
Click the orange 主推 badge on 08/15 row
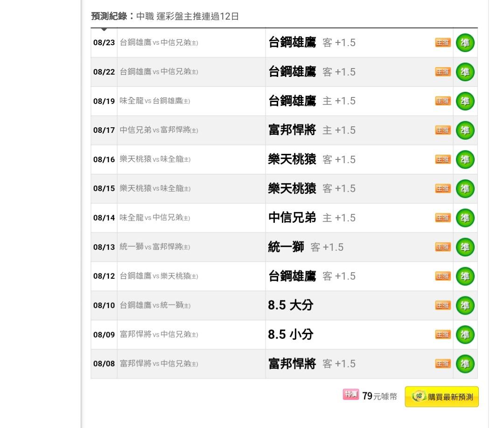point(443,188)
